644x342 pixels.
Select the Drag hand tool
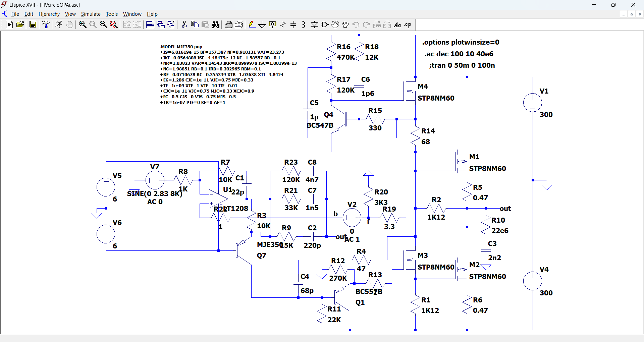point(345,24)
